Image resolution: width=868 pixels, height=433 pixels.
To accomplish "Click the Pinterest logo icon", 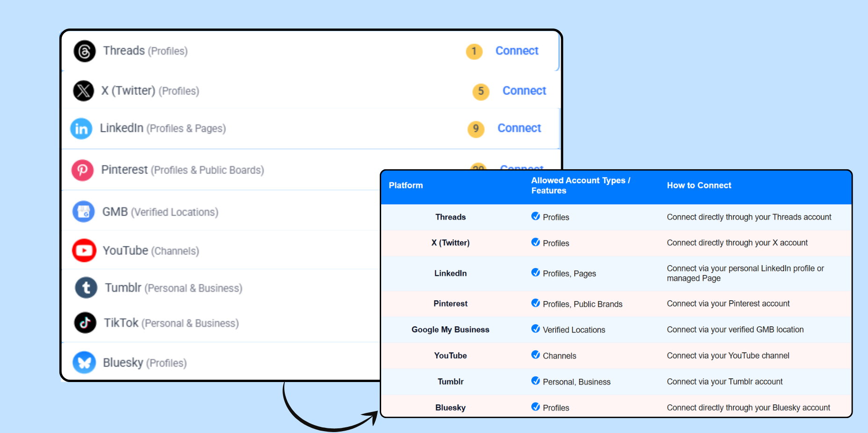I will [x=82, y=170].
